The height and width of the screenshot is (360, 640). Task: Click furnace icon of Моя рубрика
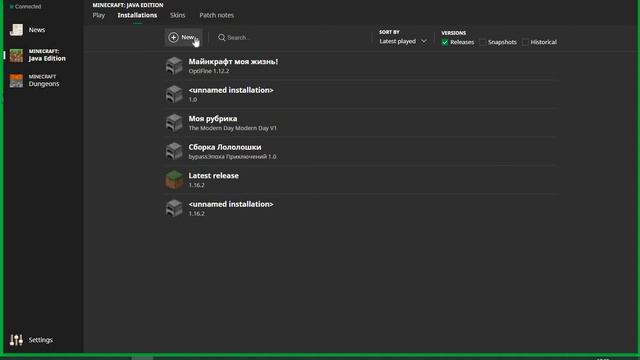174,123
